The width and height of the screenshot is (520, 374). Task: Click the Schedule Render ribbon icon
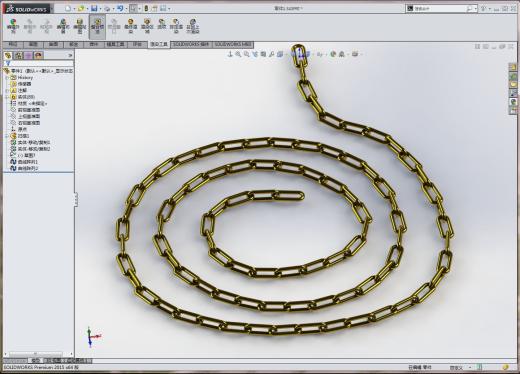click(176, 26)
